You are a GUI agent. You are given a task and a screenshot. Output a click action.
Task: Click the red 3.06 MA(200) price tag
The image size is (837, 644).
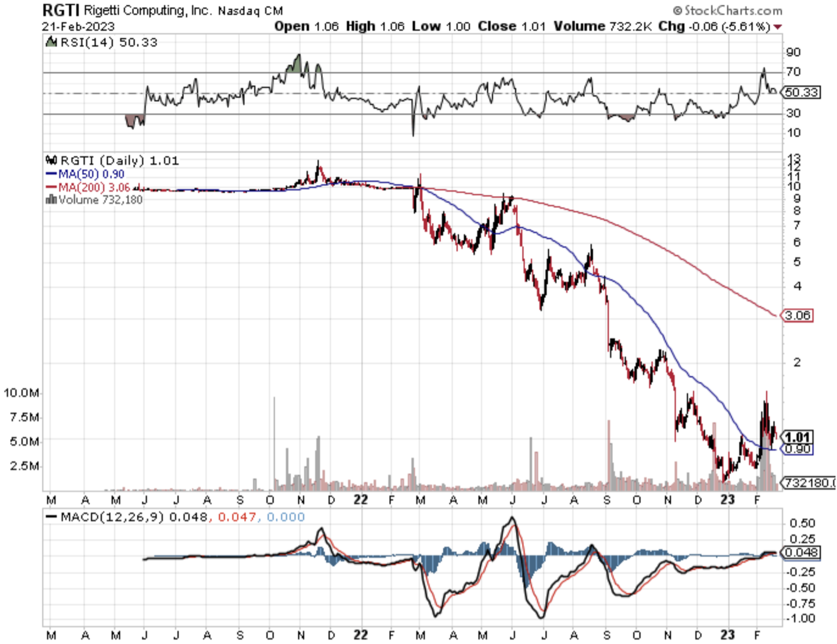click(797, 315)
